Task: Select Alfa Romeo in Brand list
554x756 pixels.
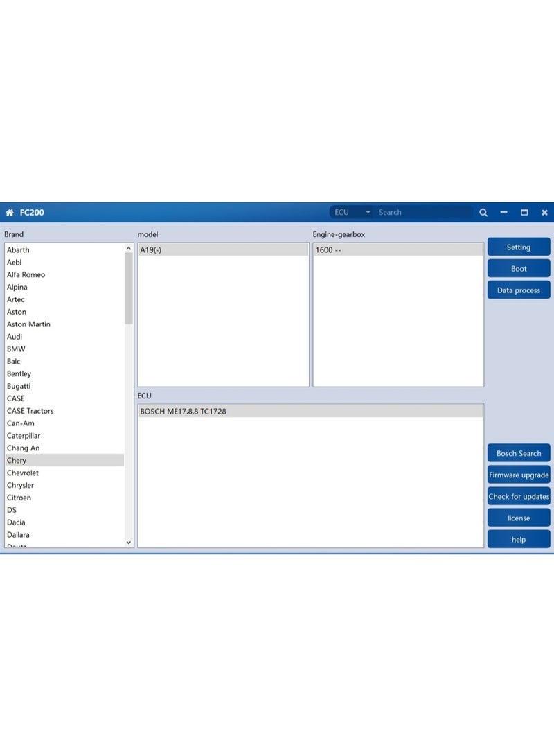Action: 26,275
